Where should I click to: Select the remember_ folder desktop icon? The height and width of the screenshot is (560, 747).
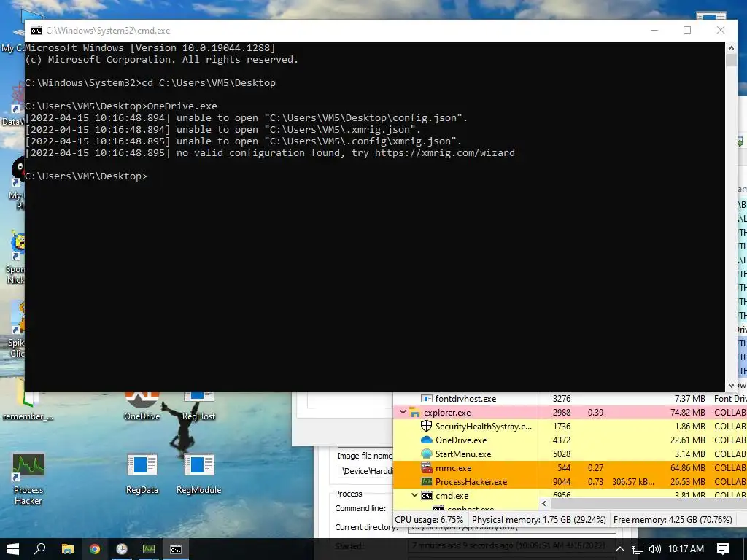click(x=28, y=407)
